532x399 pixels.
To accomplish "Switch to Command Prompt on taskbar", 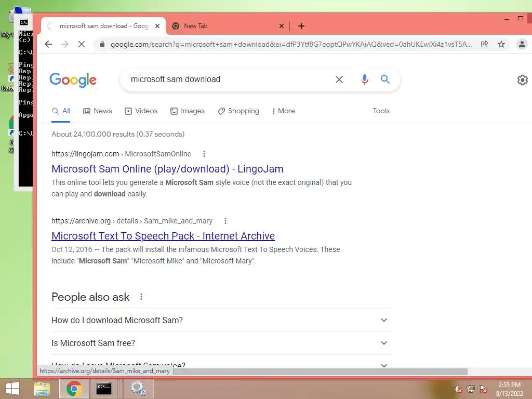I will click(104, 389).
